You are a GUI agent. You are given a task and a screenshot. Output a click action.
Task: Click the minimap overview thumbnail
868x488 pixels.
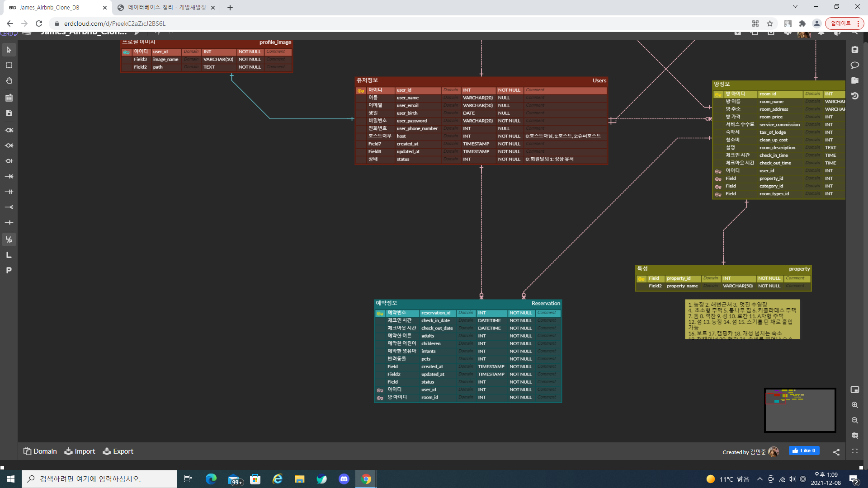(x=800, y=410)
